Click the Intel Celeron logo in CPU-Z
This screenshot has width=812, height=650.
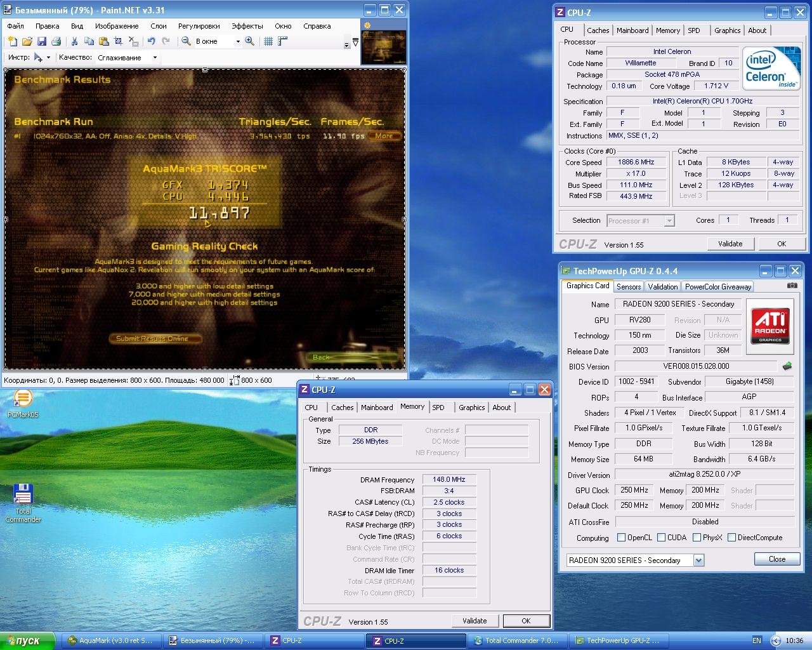[771, 69]
